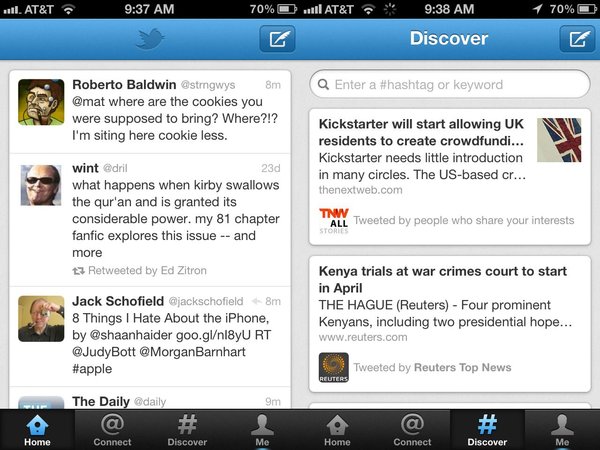This screenshot has height=450, width=600.
Task: Open Me tab on right screen
Action: click(x=562, y=430)
